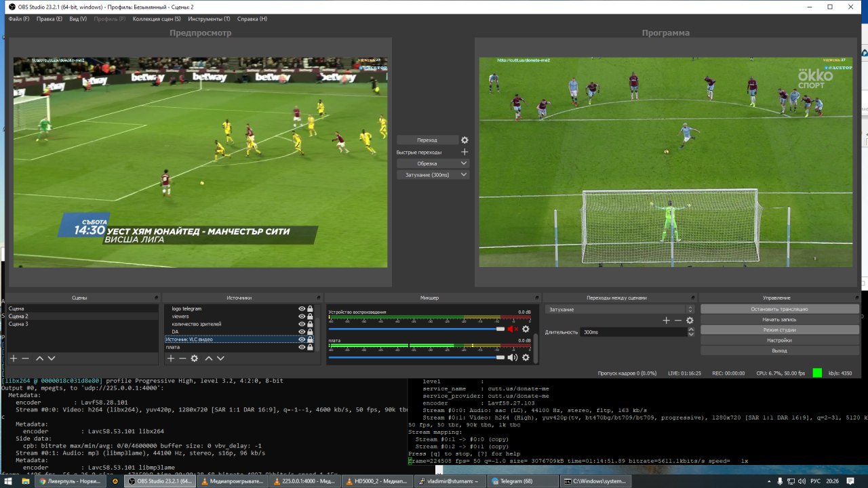Toggle visibility of плата source
868x488 pixels.
pos(302,347)
